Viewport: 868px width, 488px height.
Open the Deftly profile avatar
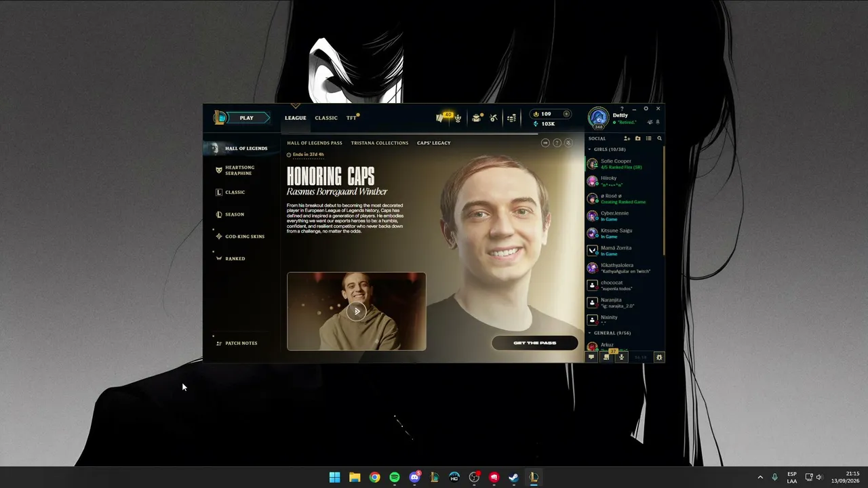pyautogui.click(x=598, y=117)
